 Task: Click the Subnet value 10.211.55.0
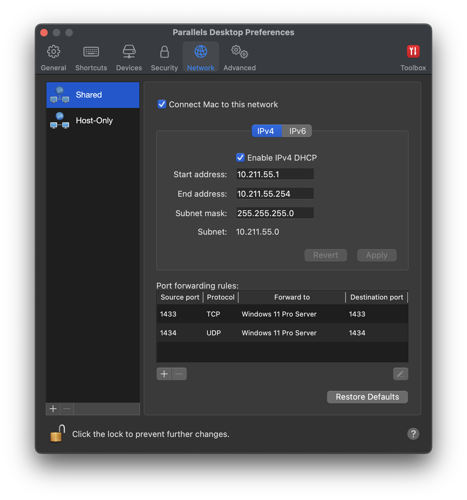click(x=258, y=232)
